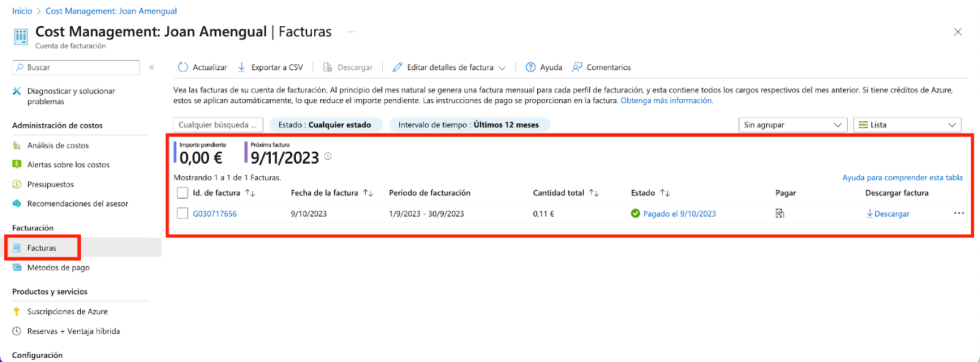Click Cost Management: Joan Amengual breadcrumb
The image size is (980, 362).
[x=111, y=11]
